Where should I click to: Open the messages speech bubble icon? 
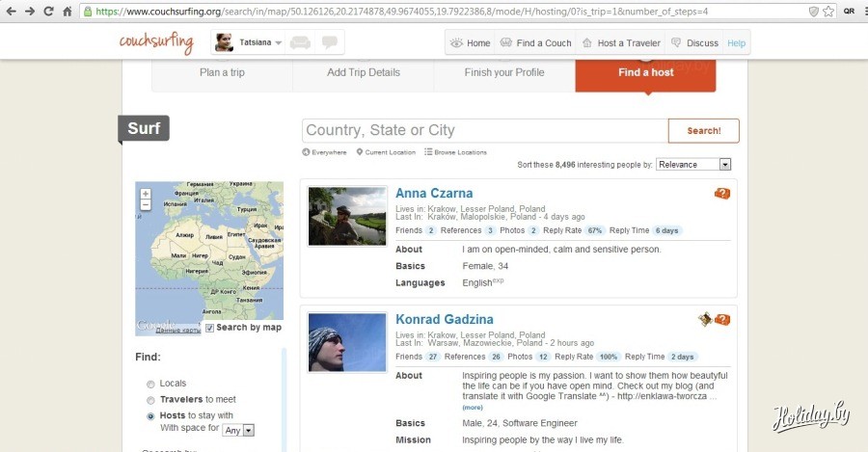(x=330, y=43)
